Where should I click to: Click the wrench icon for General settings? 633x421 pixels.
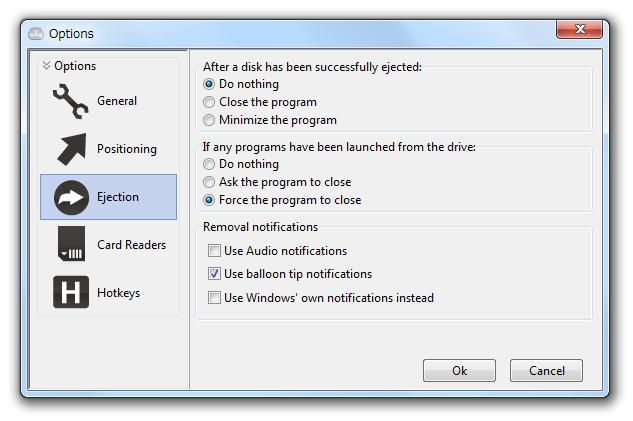click(x=70, y=101)
